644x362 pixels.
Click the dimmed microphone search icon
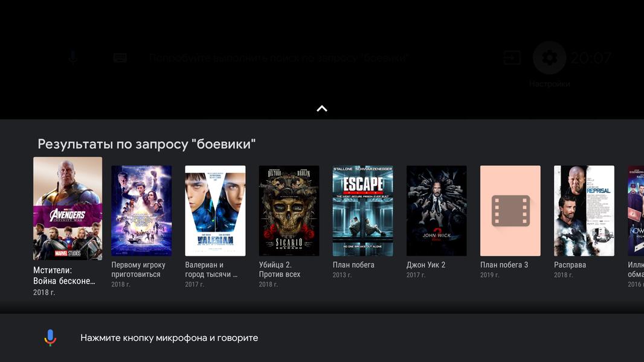pos(74,58)
